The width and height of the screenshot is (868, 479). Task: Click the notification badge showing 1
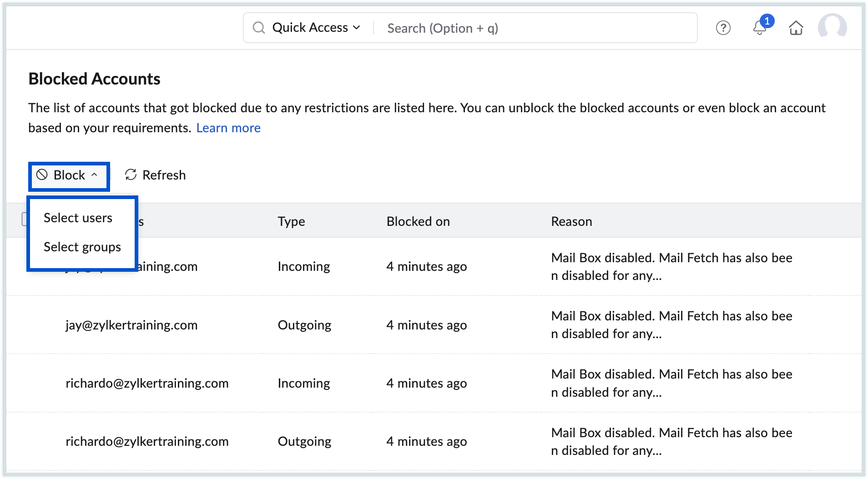pos(767,20)
